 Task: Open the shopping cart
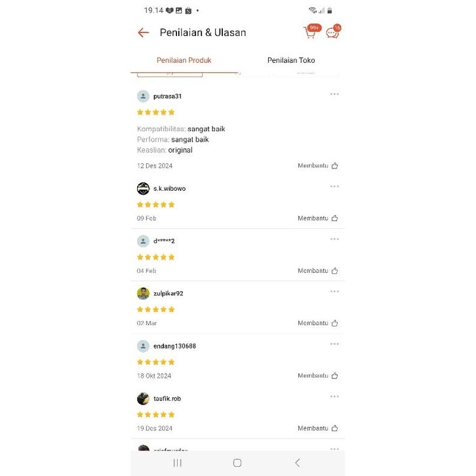310,32
